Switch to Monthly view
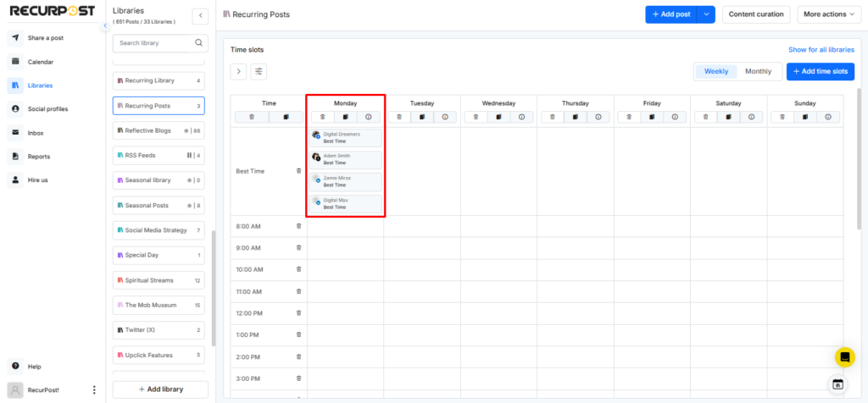This screenshot has width=868, height=403. click(x=758, y=71)
